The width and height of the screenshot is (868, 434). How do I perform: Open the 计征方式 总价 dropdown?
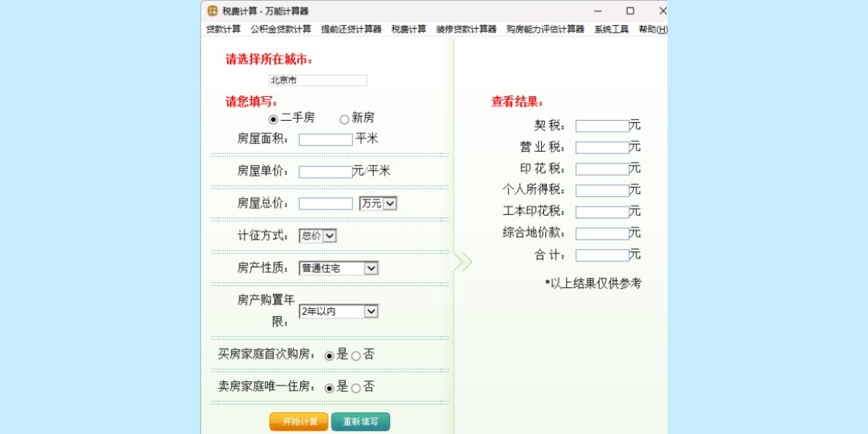[x=318, y=236]
